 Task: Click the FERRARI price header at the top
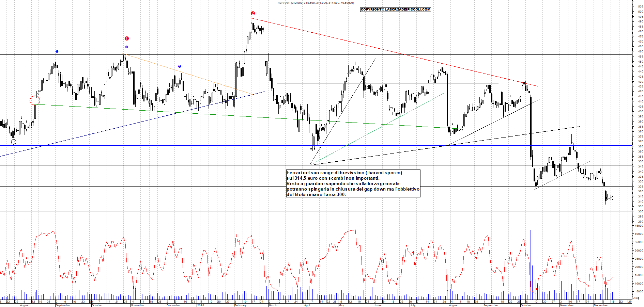pos(316,3)
